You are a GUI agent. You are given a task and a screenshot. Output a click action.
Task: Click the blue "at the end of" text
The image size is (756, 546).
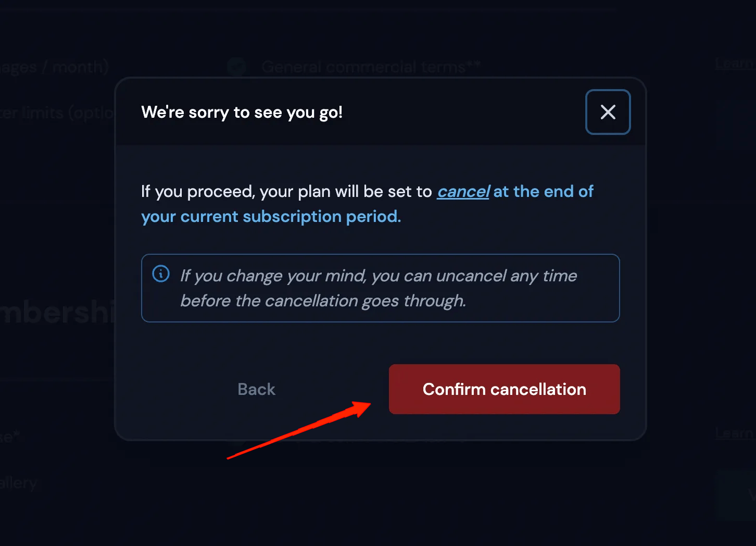[543, 192]
